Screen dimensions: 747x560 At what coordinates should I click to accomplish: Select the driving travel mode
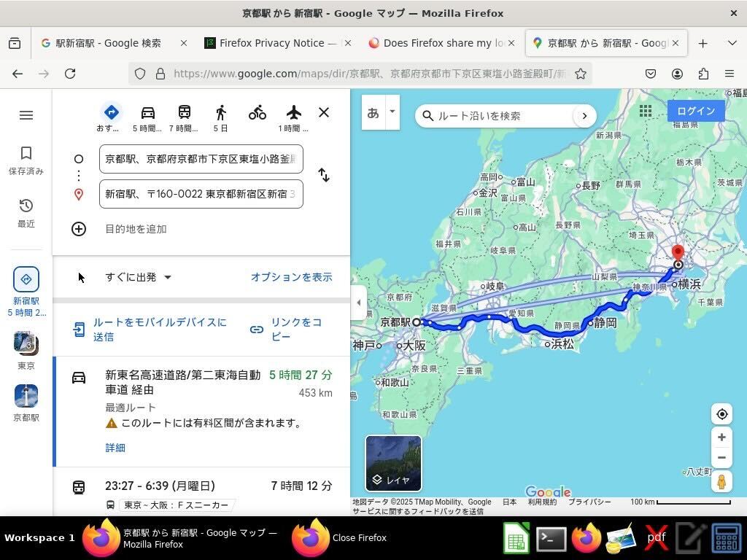click(x=147, y=117)
